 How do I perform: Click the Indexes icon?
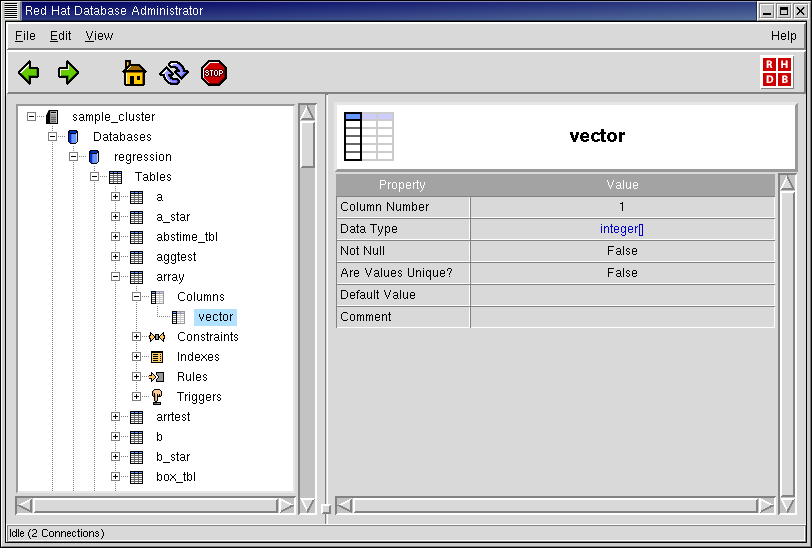tap(157, 357)
